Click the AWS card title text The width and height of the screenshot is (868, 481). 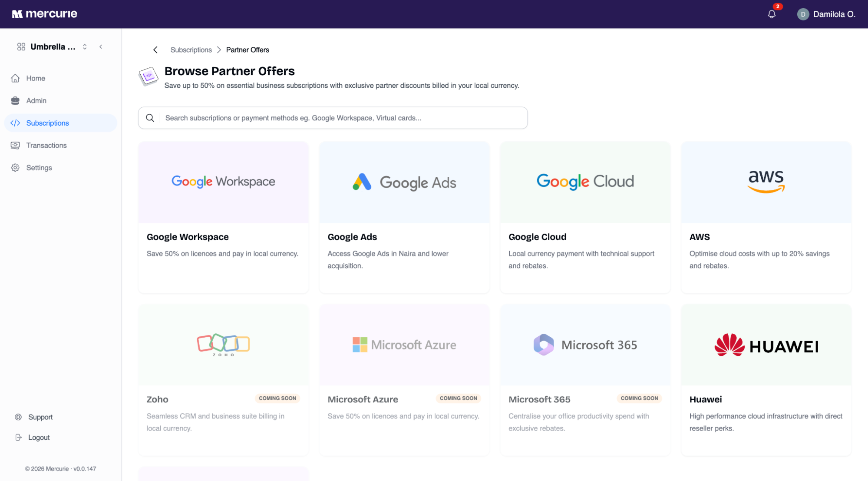tap(700, 237)
